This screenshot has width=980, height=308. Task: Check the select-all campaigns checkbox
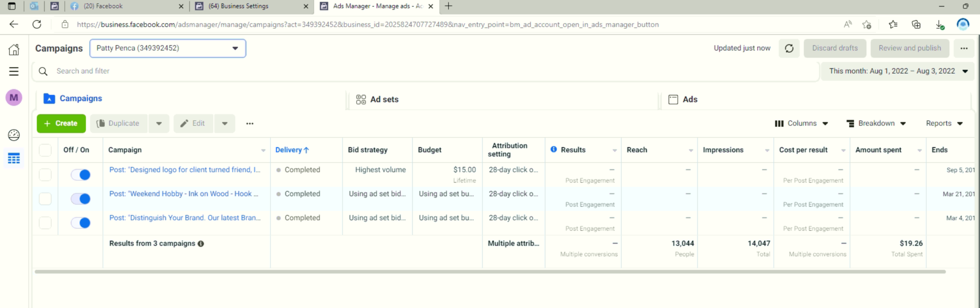(x=45, y=150)
